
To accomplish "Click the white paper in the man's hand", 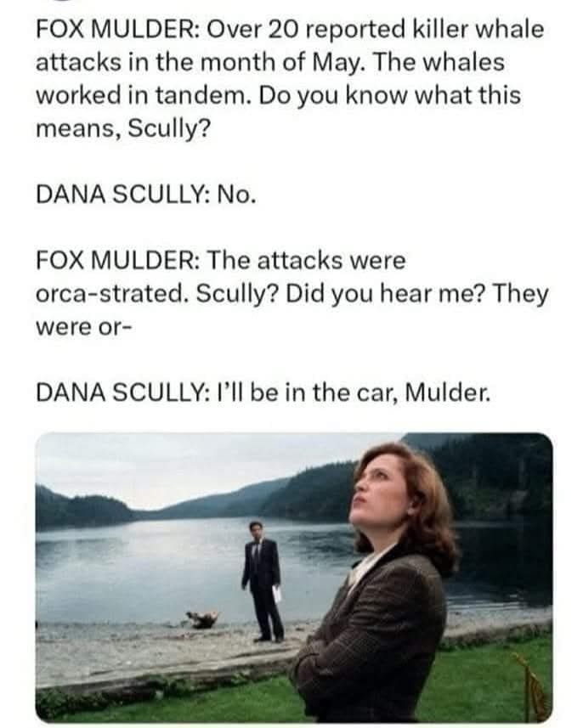I will (277, 595).
